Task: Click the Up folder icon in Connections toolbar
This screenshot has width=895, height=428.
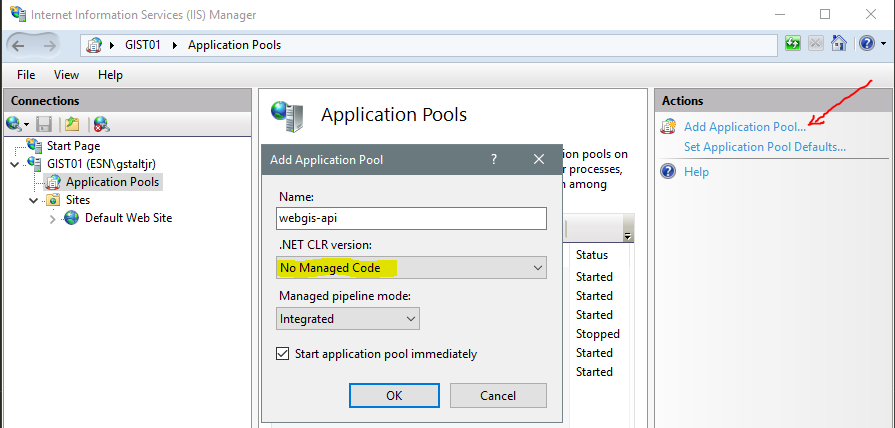Action: 72,123
